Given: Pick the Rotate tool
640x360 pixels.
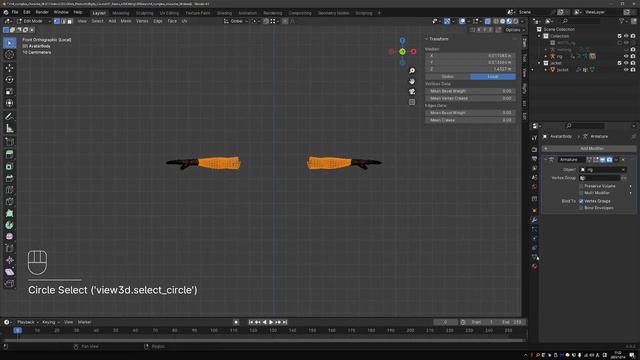Looking at the screenshot, I should 9,80.
